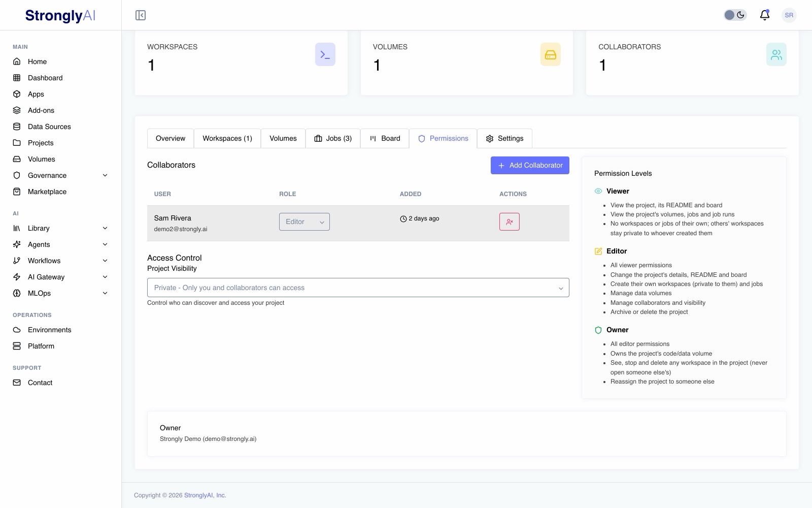Click the Viewer permission level heading
The height and width of the screenshot is (508, 812).
(x=618, y=191)
